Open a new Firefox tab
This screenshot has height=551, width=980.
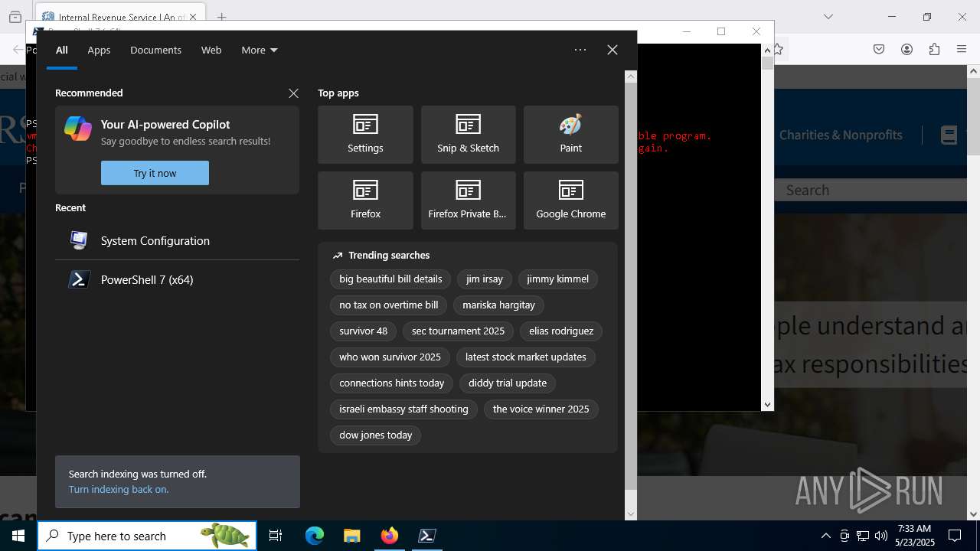pyautogui.click(x=221, y=17)
